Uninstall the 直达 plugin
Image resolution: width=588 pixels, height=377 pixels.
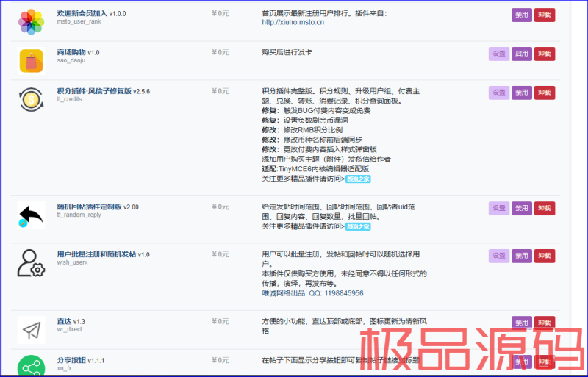(545, 323)
